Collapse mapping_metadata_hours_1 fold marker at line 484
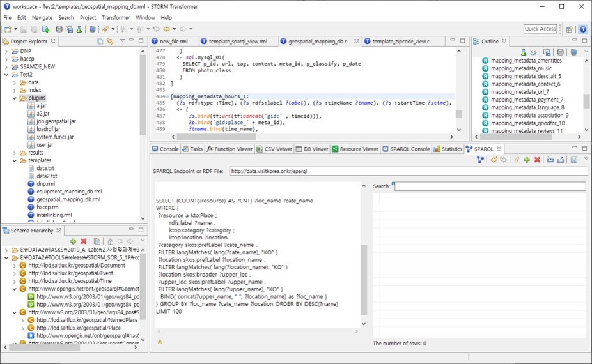Screen dimensions: 592x364 coord(167,96)
